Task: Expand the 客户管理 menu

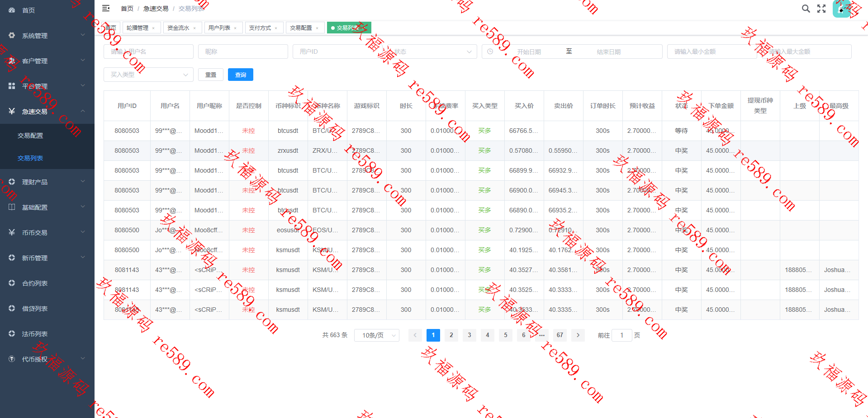Action: (83, 60)
